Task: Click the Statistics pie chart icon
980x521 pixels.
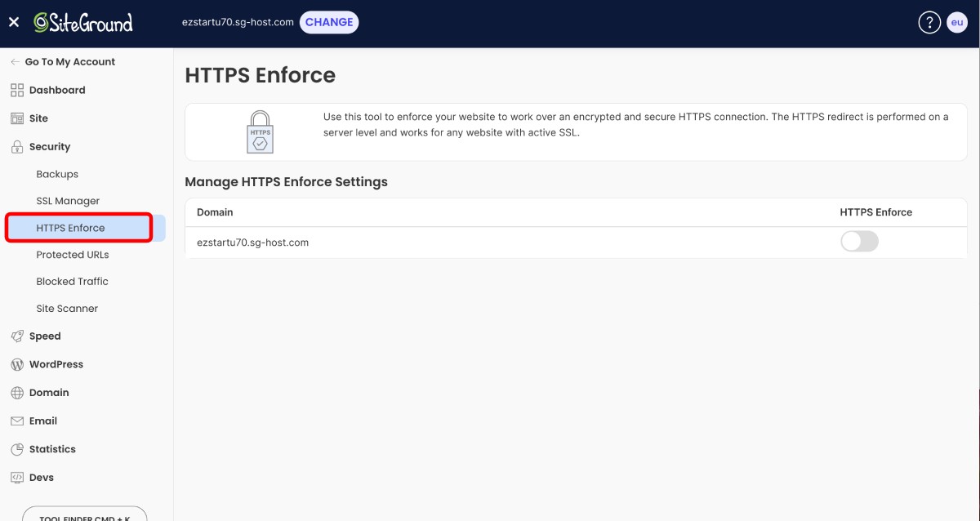Action: coord(16,448)
